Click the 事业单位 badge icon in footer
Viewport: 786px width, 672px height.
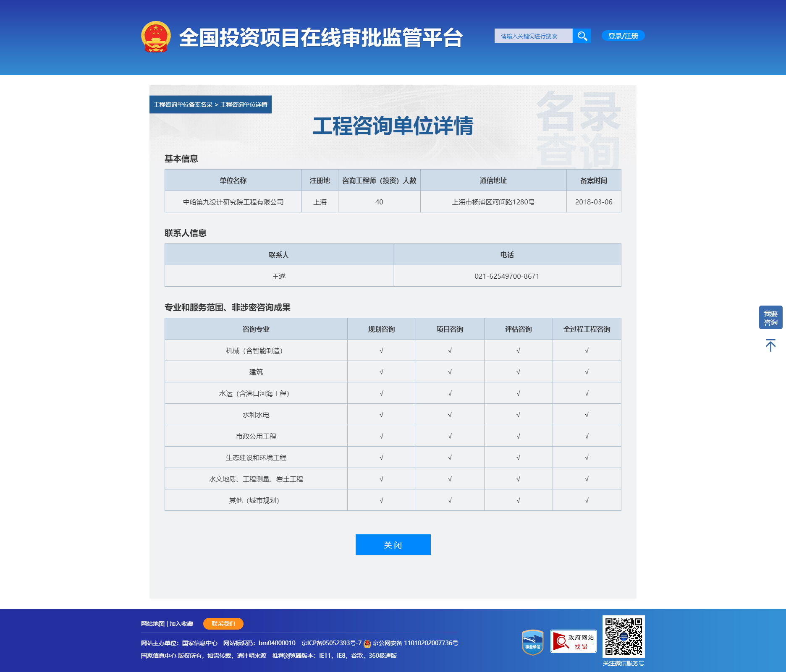point(532,641)
